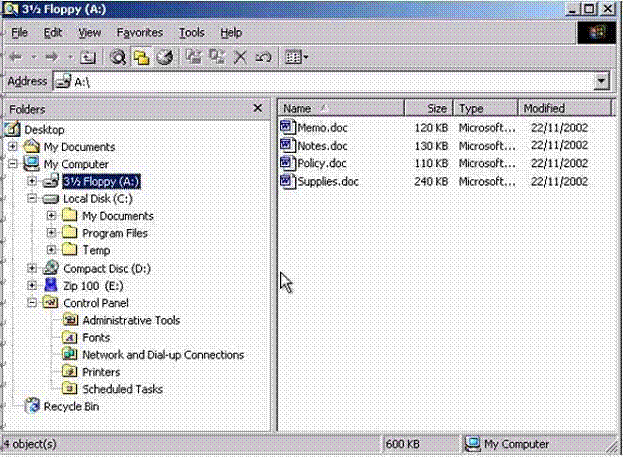The image size is (623, 457).
Task: Close the Folders pane with X
Action: point(257,108)
